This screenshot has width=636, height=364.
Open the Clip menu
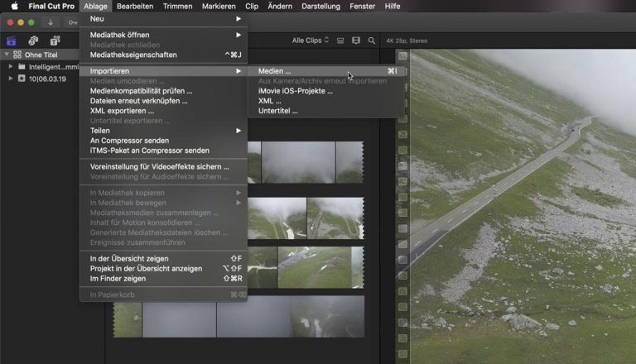(252, 6)
